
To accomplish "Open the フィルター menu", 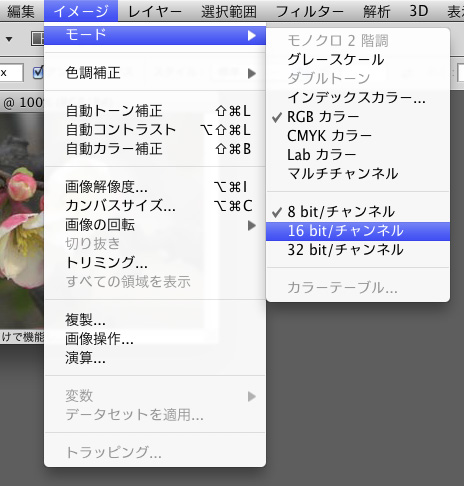I will [x=309, y=12].
